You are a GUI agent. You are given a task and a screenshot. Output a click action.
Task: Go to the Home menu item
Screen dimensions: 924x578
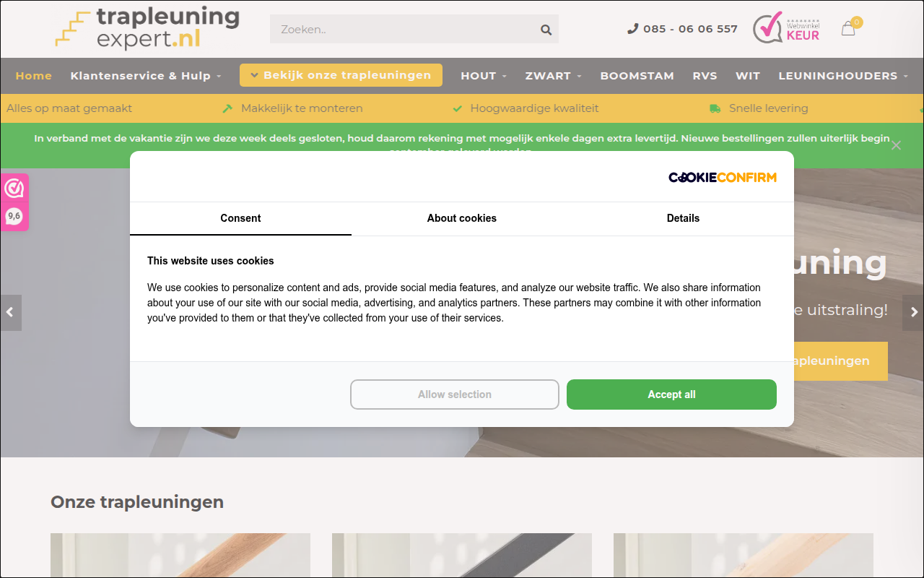(x=34, y=75)
